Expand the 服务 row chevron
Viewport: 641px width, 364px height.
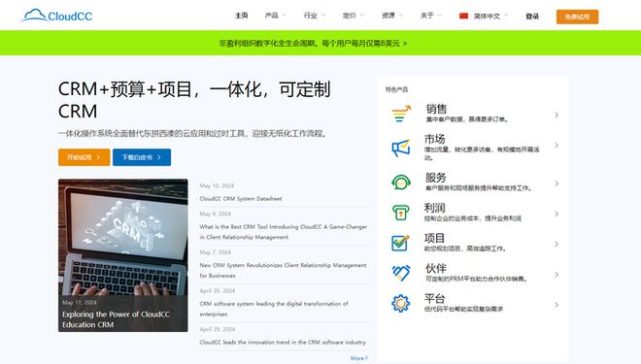557,183
